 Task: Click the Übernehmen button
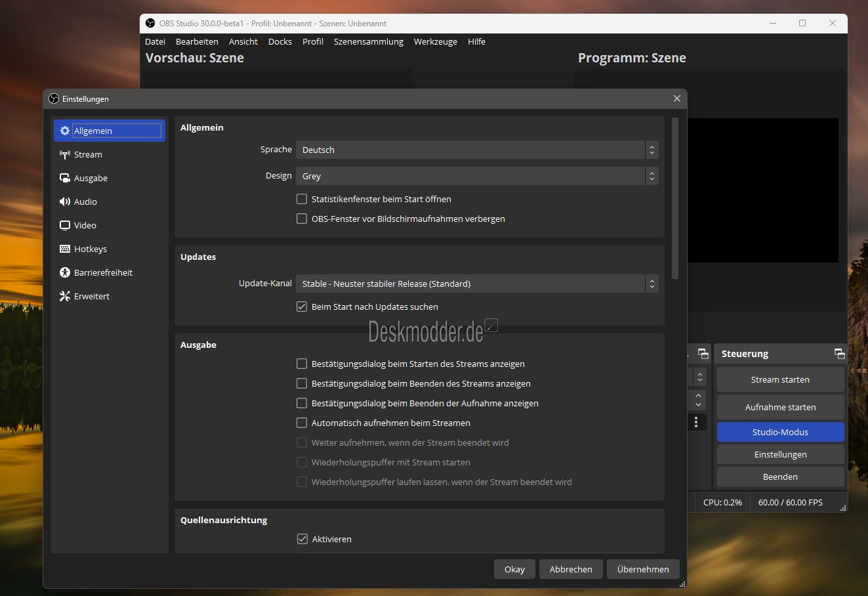[643, 569]
